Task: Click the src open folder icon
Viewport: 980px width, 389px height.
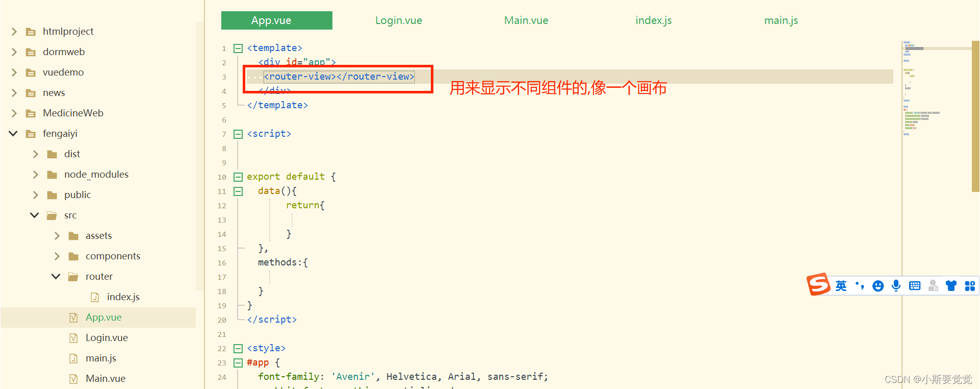Action: [x=52, y=215]
